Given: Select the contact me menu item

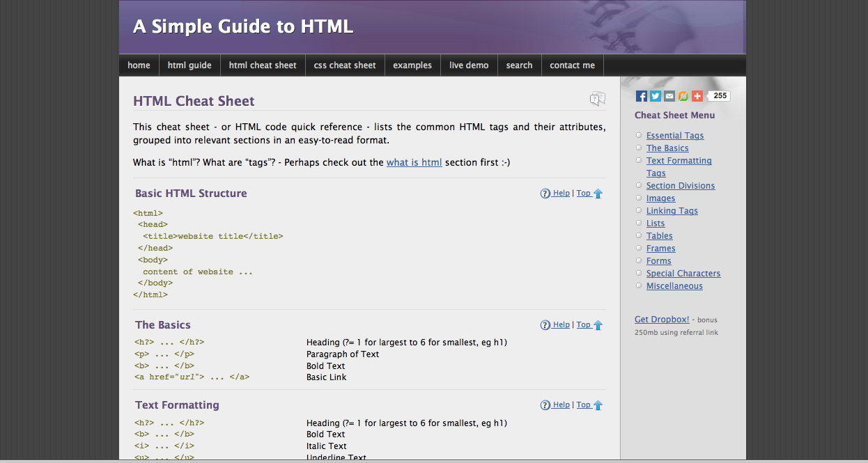Looking at the screenshot, I should [x=572, y=65].
